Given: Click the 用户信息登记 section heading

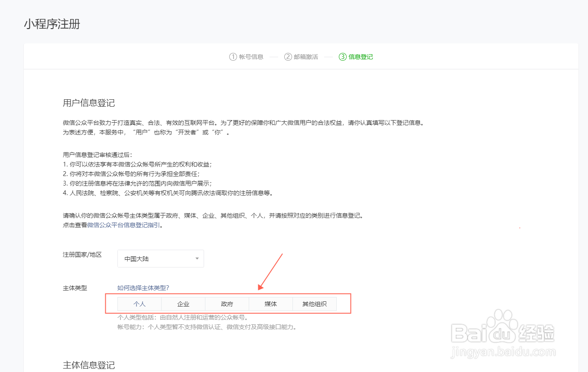Looking at the screenshot, I should pyautogui.click(x=89, y=103).
